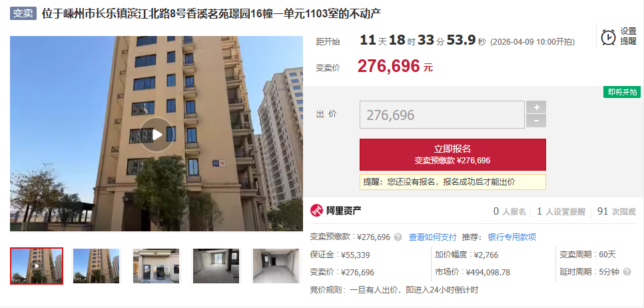
Task: Select the fifth interior room thumbnail
Action: [276, 266]
